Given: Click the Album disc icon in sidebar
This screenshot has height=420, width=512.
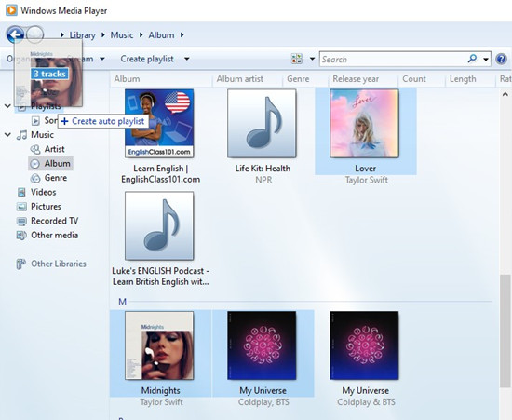Looking at the screenshot, I should click(35, 164).
